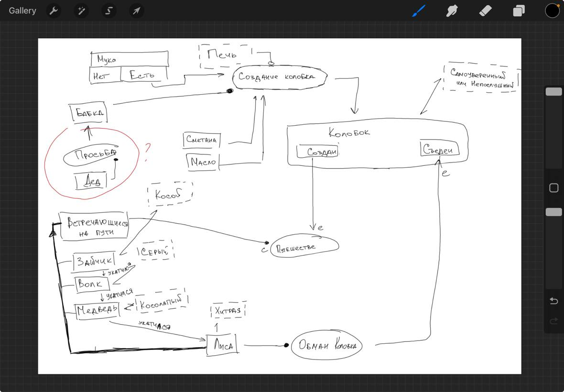Activate the Selection tool
This screenshot has height=392, width=564.
pos(109,11)
